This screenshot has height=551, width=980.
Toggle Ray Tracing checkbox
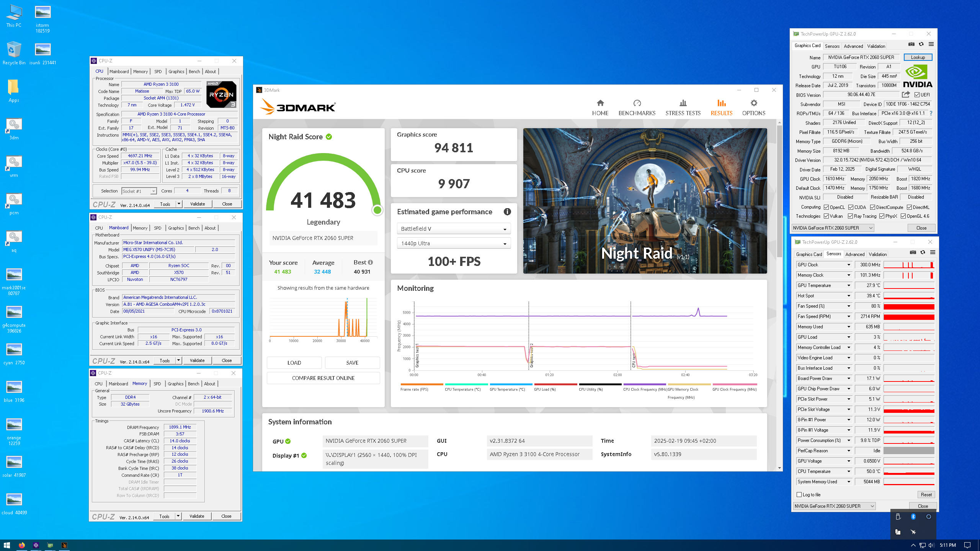point(850,216)
